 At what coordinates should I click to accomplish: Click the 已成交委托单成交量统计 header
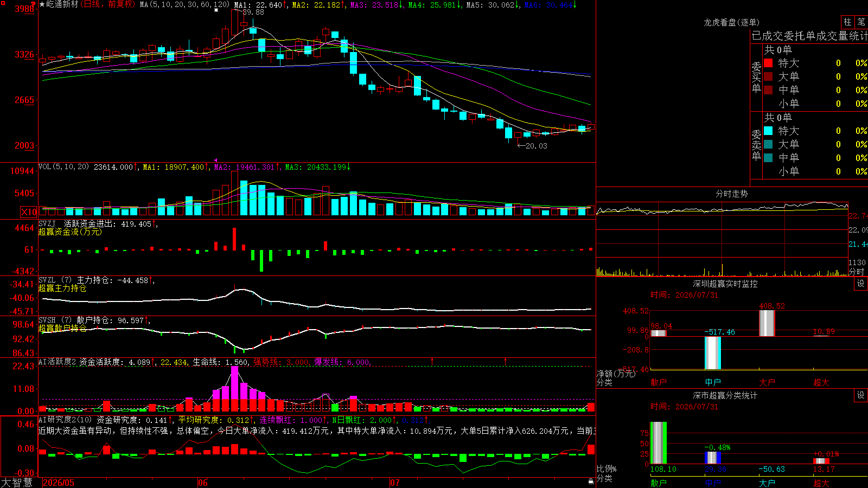[809, 36]
